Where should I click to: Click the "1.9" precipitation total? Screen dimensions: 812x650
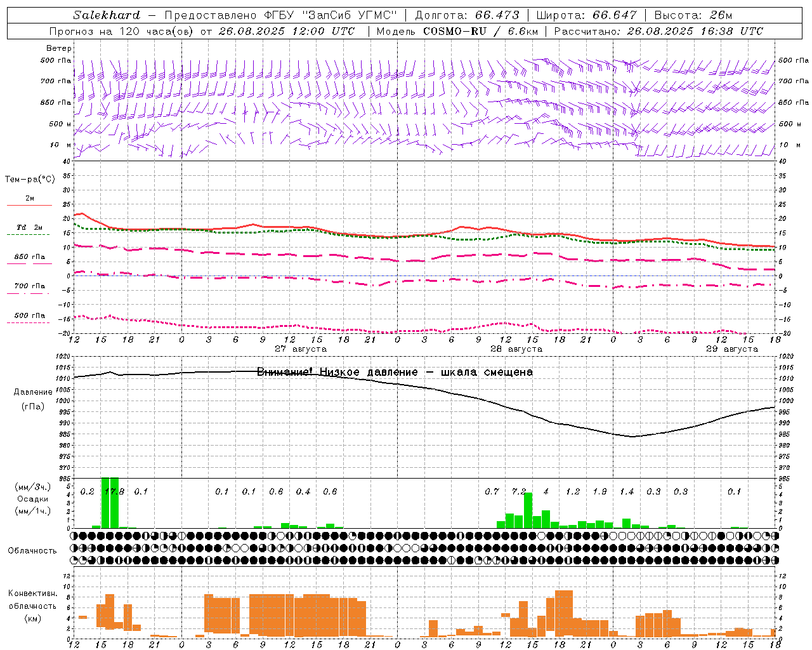click(x=599, y=492)
